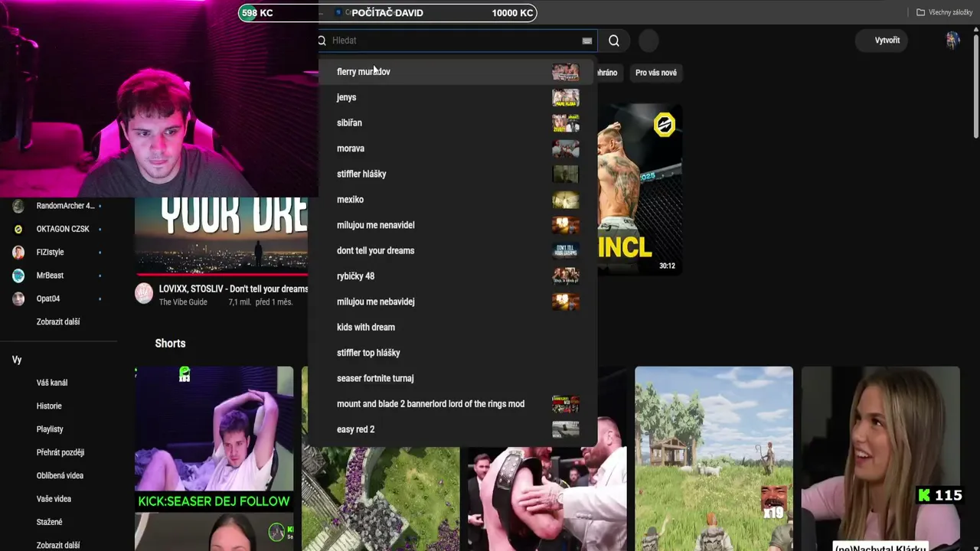Open Vaše videa in the sidebar
The width and height of the screenshot is (980, 551).
pyautogui.click(x=54, y=499)
